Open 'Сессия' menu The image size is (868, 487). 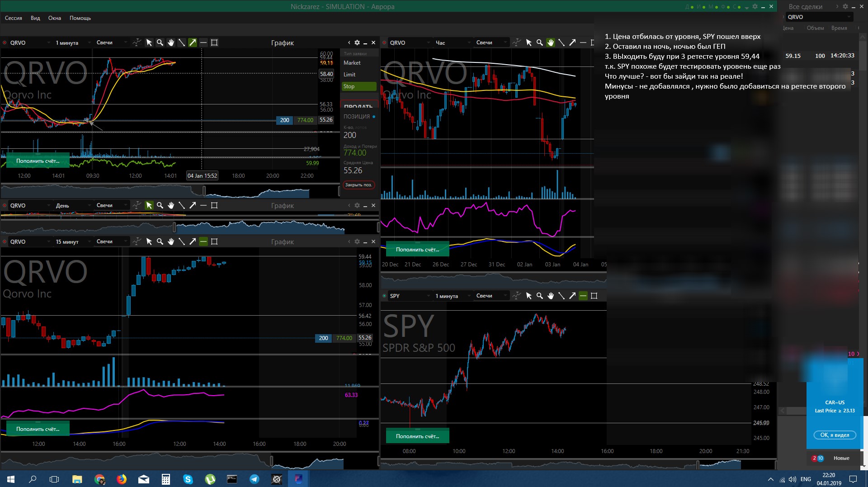point(14,18)
